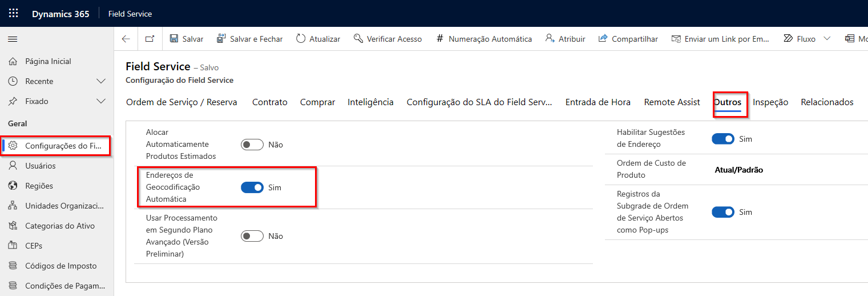Click the Salvar floppy disk icon
This screenshot has height=296, width=868.
174,39
